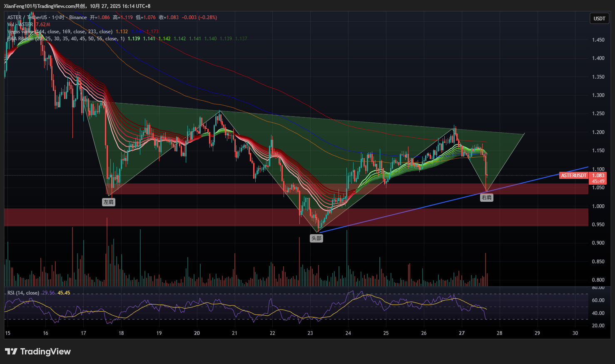Image resolution: width=615 pixels, height=364 pixels.
Task: Click date 30 on the time axis
Action: tap(575, 333)
